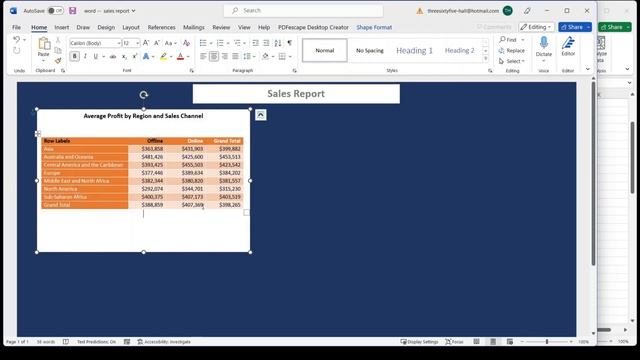640x360 pixels.
Task: Open the File menu
Action: (x=16, y=27)
